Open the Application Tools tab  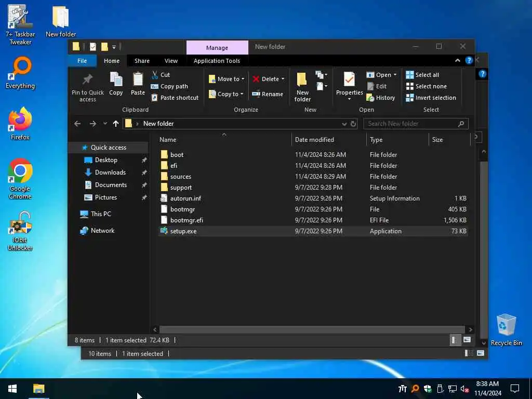217,61
